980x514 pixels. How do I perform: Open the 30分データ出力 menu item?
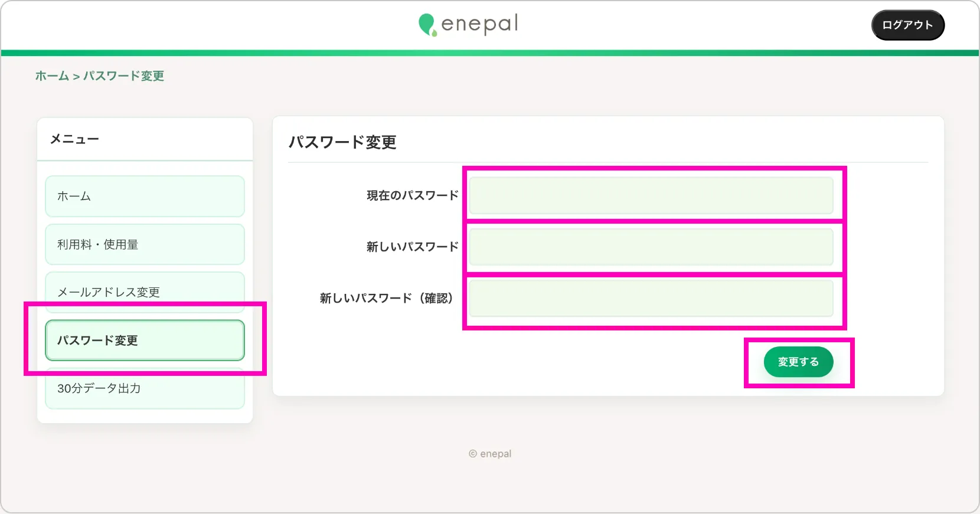[x=145, y=388]
